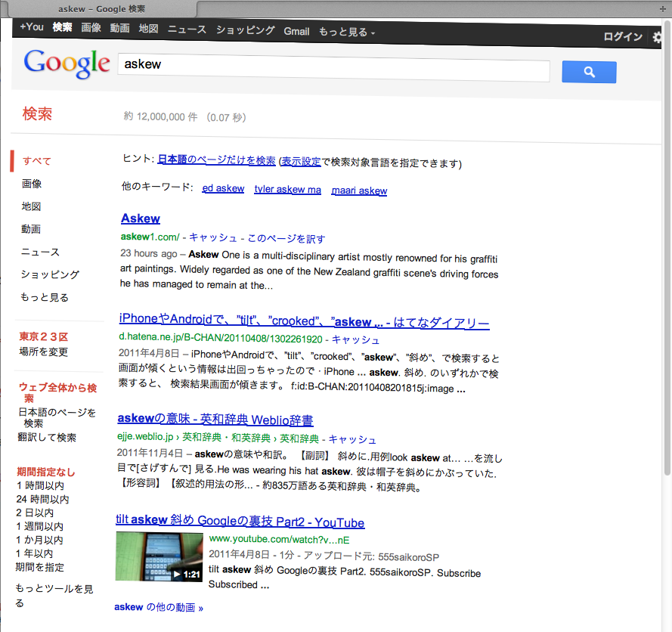Click the ウェブ全体から検索 heading
The image size is (672, 632).
[58, 393]
